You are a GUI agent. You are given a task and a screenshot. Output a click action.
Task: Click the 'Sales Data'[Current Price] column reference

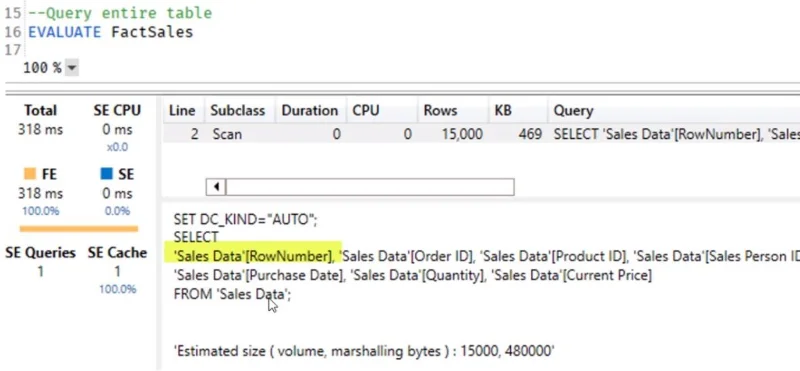(x=572, y=276)
